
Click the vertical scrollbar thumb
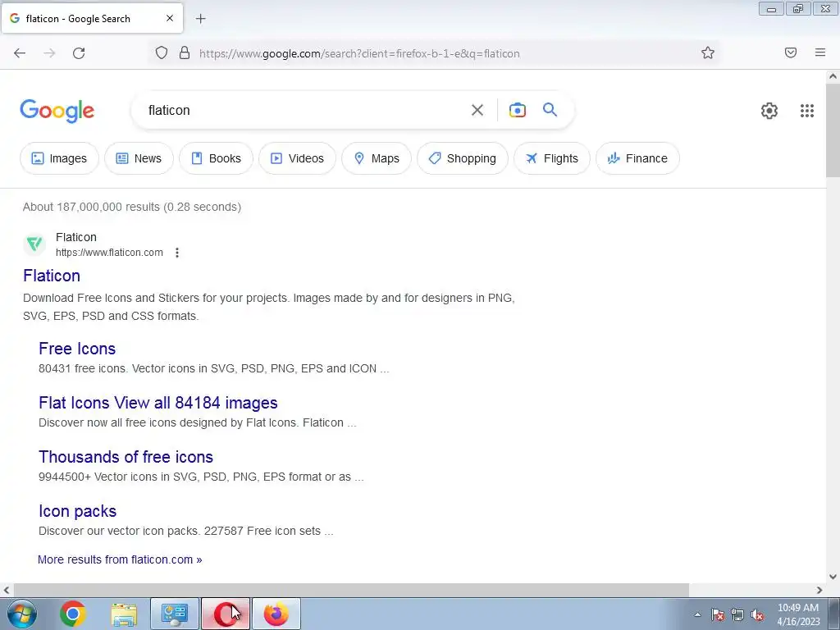point(833,130)
